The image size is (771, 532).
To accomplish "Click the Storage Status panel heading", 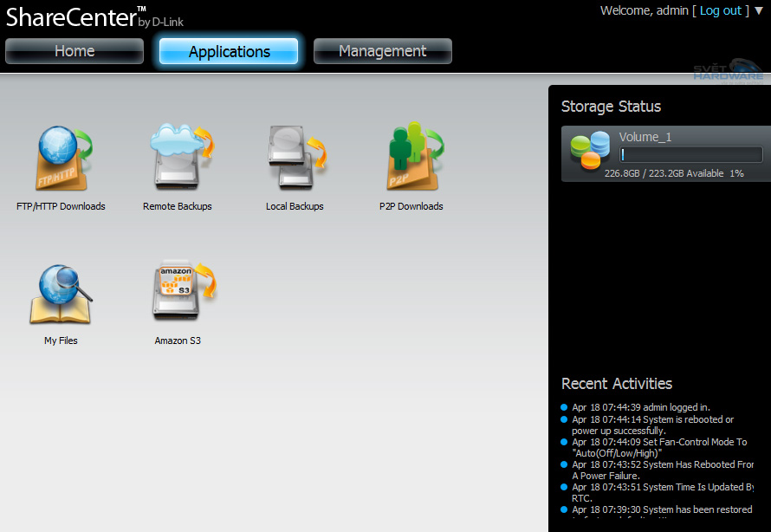I will click(x=611, y=107).
